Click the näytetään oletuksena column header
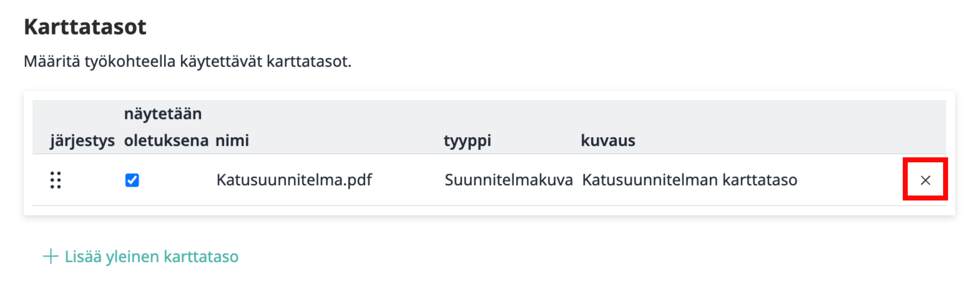The image size is (980, 297). click(x=166, y=127)
